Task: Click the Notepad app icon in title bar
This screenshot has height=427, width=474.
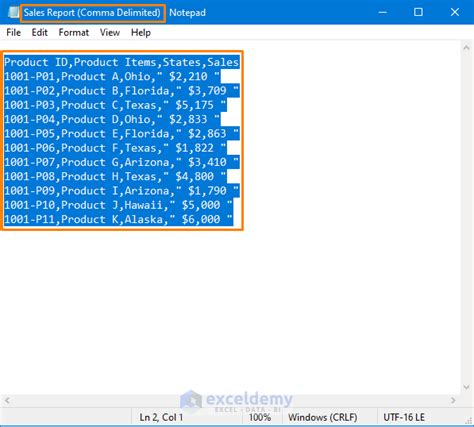Action: click(x=13, y=12)
